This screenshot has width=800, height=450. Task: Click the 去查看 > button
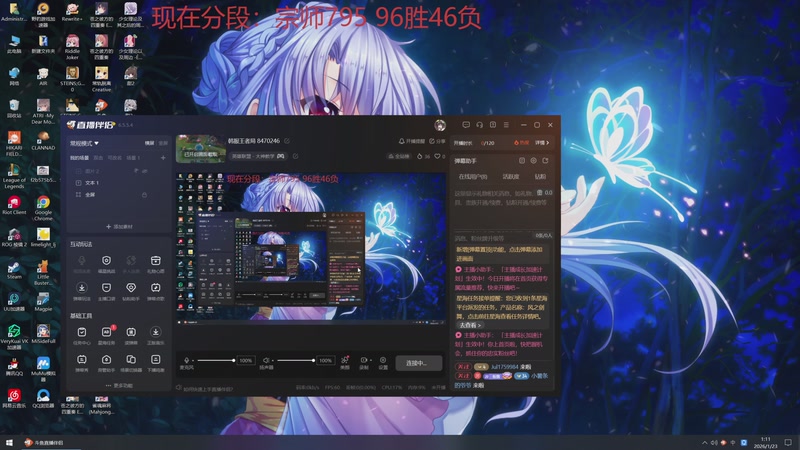click(470, 325)
